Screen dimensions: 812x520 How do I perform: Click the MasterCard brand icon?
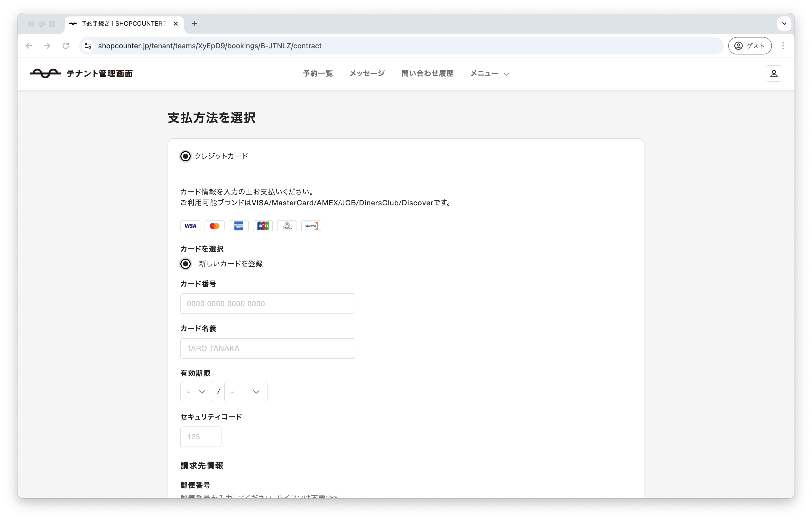(214, 226)
